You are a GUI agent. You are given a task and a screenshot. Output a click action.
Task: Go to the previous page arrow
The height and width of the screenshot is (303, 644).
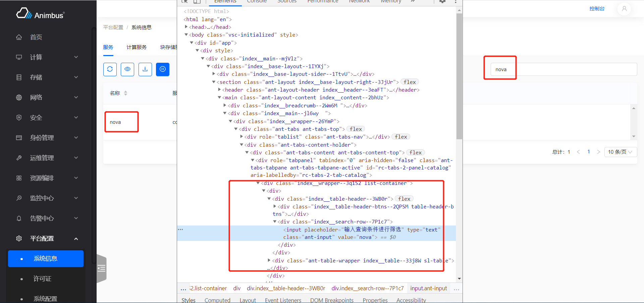(579, 152)
